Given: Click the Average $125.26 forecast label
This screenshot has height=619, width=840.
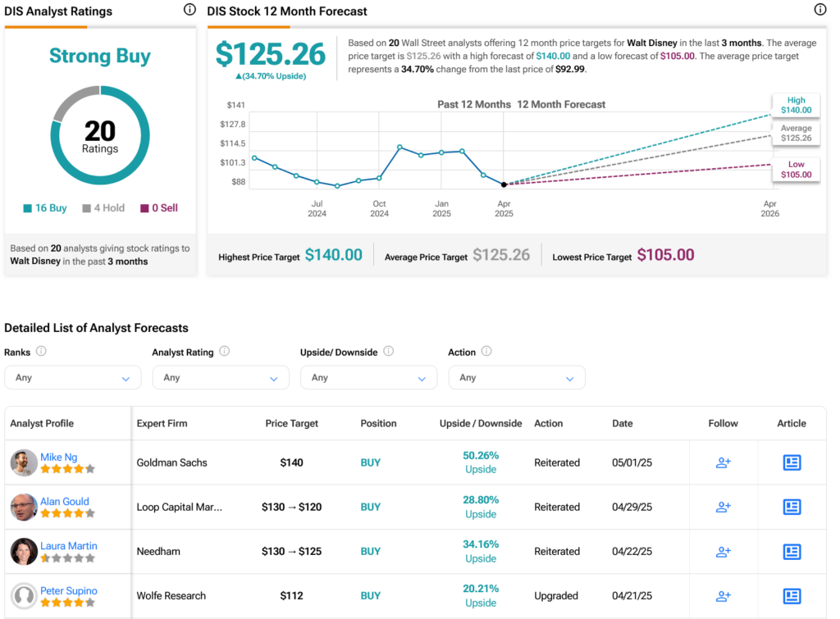Looking at the screenshot, I should pos(796,133).
